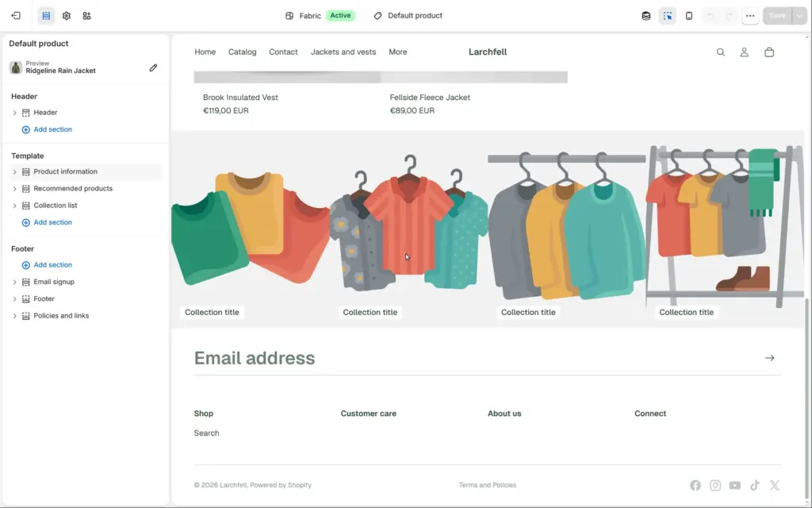Click the undo arrow
This screenshot has width=812, height=508.
[x=710, y=16]
